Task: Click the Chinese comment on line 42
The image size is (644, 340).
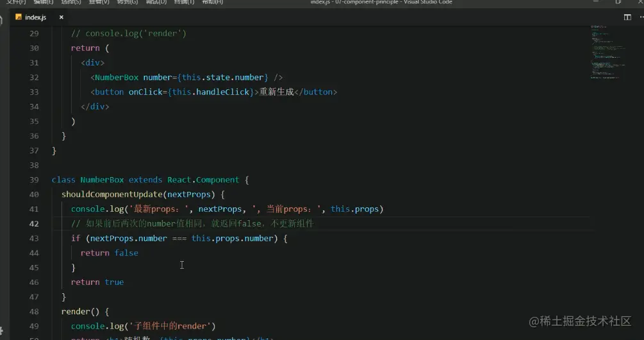Action: click(192, 224)
